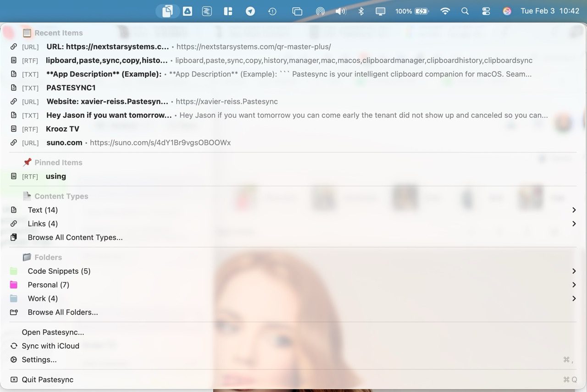Paste the suno.com URL clipboard item
Viewport: 587px width, 392px height.
[64, 143]
